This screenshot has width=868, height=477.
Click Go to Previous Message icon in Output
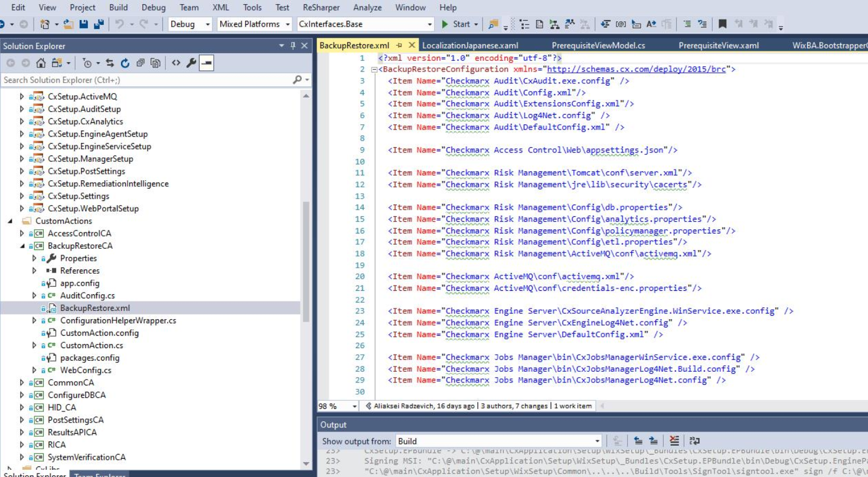638,440
